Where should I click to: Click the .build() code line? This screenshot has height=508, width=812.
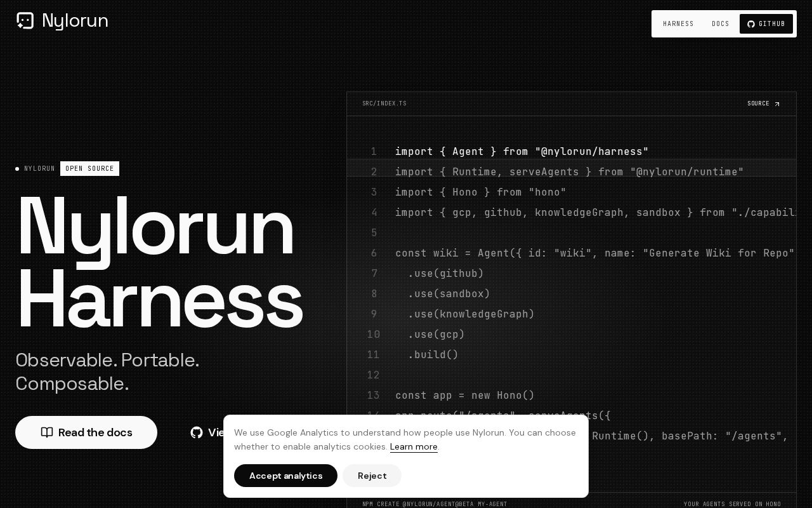click(x=433, y=354)
